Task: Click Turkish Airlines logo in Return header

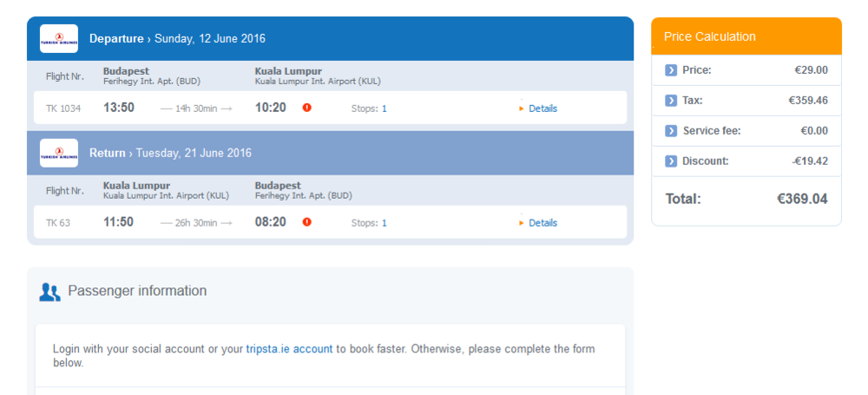Action: pos(59,153)
